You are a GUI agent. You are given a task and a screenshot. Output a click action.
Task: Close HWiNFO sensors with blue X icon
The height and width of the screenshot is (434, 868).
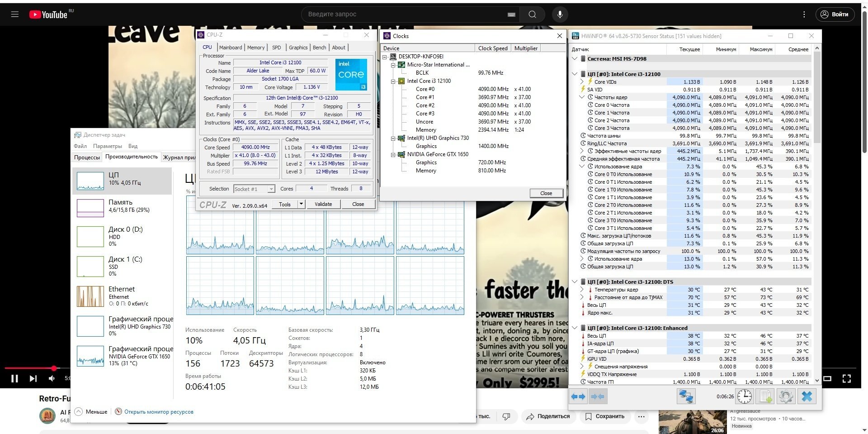[807, 396]
